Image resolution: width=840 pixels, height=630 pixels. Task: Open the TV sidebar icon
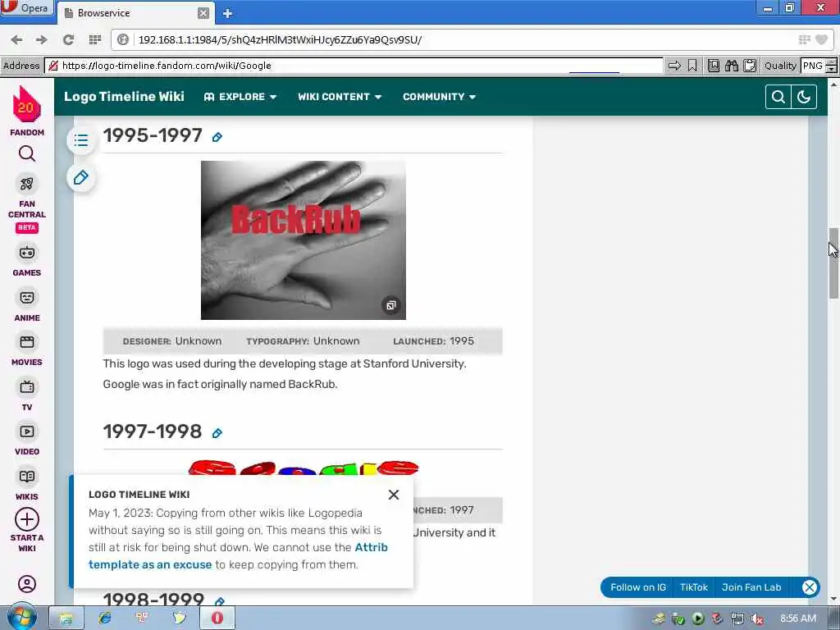pos(27,387)
